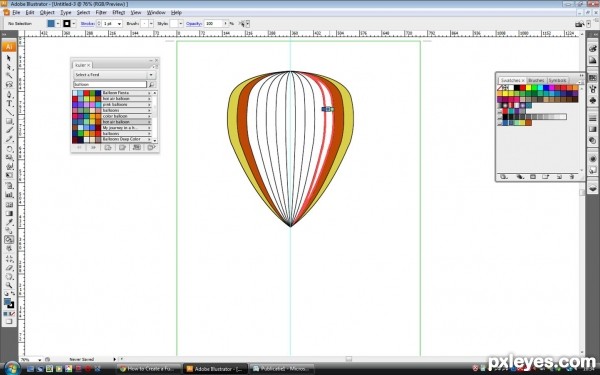The height and width of the screenshot is (375, 600).
Task: Click the New Swatch icon in Swatches panel
Action: (x=559, y=177)
